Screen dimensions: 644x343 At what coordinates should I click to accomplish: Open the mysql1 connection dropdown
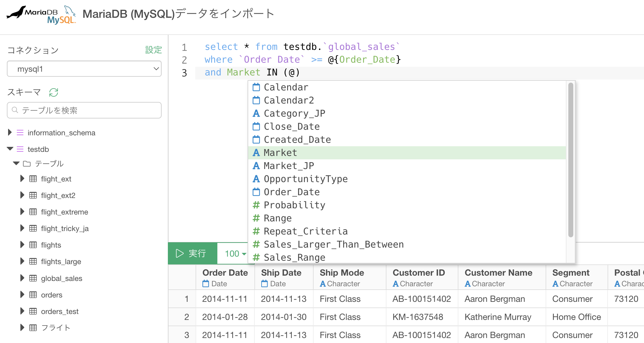84,69
